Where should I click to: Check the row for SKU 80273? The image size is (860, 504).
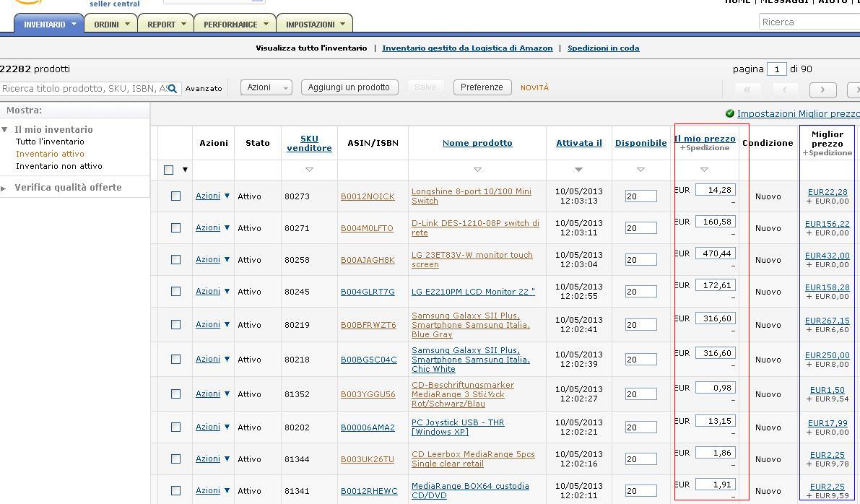point(175,196)
